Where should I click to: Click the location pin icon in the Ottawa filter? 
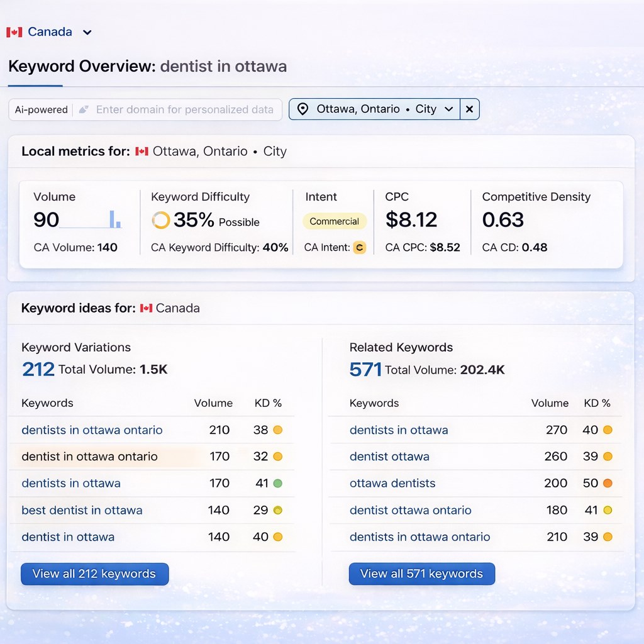pyautogui.click(x=304, y=109)
